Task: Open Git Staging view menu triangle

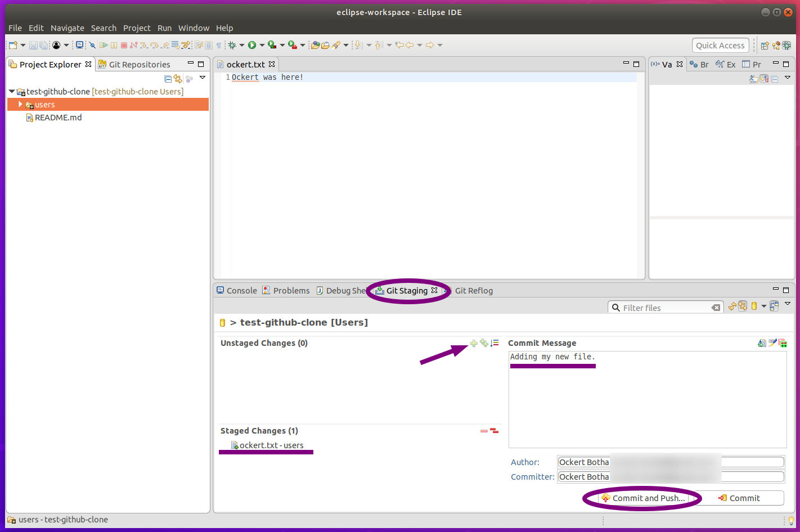Action: 788,304
